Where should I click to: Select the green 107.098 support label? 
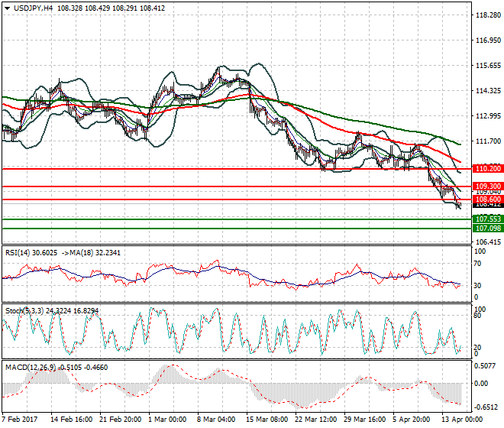click(486, 229)
